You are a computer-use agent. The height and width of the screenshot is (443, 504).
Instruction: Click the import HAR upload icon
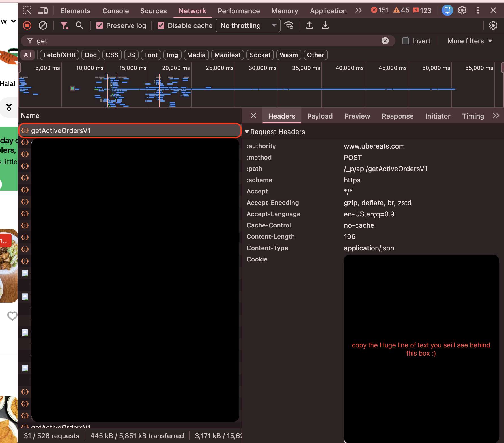[309, 26]
